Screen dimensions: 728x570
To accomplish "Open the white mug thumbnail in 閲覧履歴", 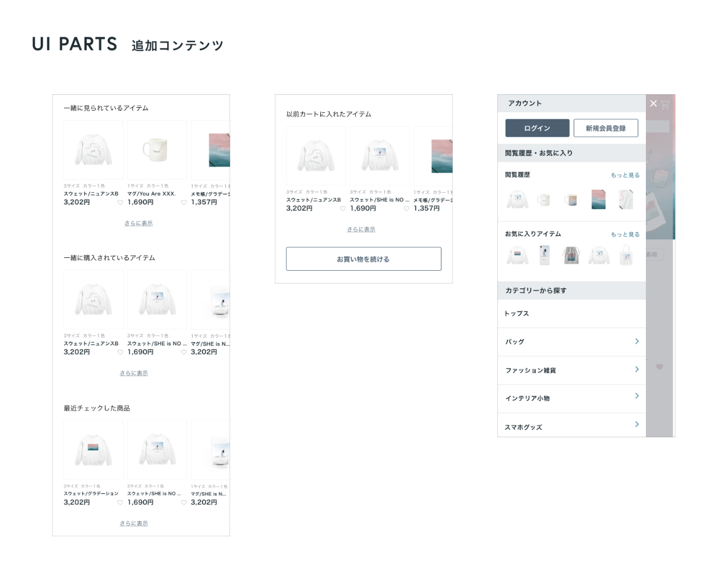I will pos(544,200).
